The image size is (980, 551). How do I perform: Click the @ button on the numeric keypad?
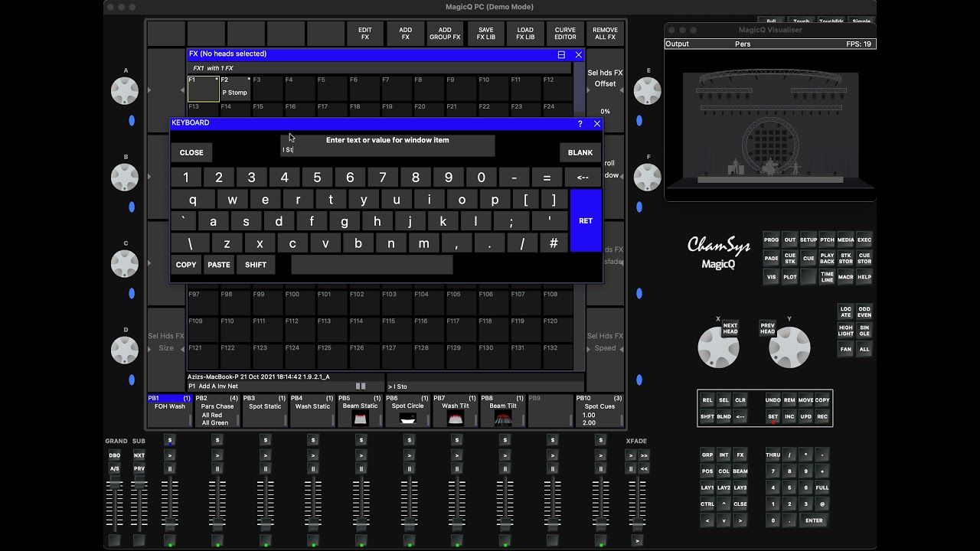tap(822, 504)
